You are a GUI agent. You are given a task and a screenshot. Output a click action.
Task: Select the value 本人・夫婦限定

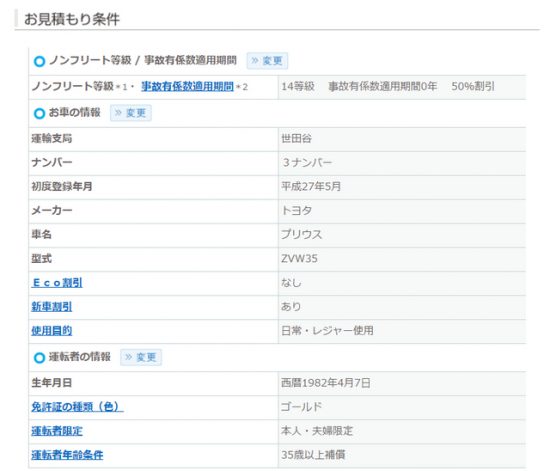coord(317,431)
